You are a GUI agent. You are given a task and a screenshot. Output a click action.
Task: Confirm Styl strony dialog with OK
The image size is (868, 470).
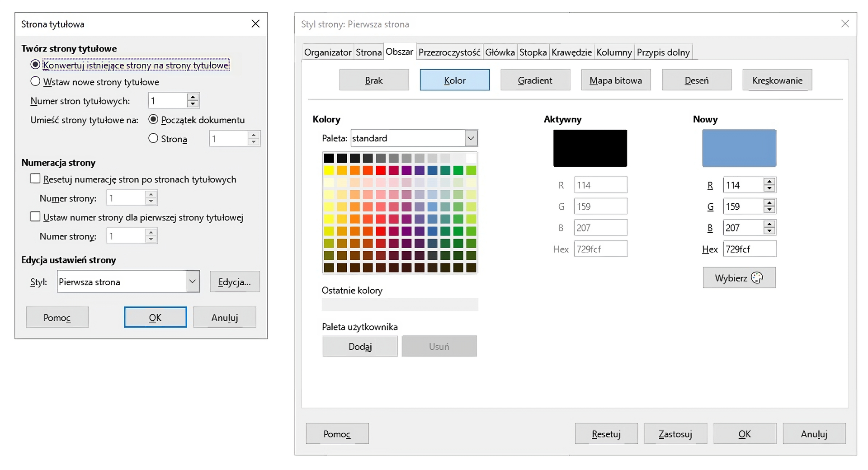coord(745,434)
